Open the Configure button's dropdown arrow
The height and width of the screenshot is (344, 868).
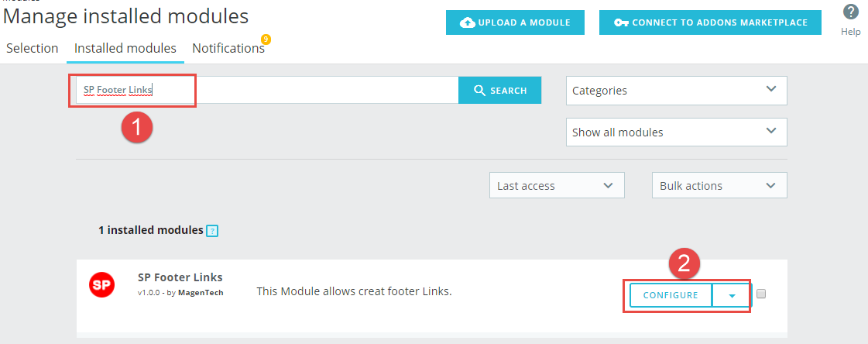click(732, 296)
